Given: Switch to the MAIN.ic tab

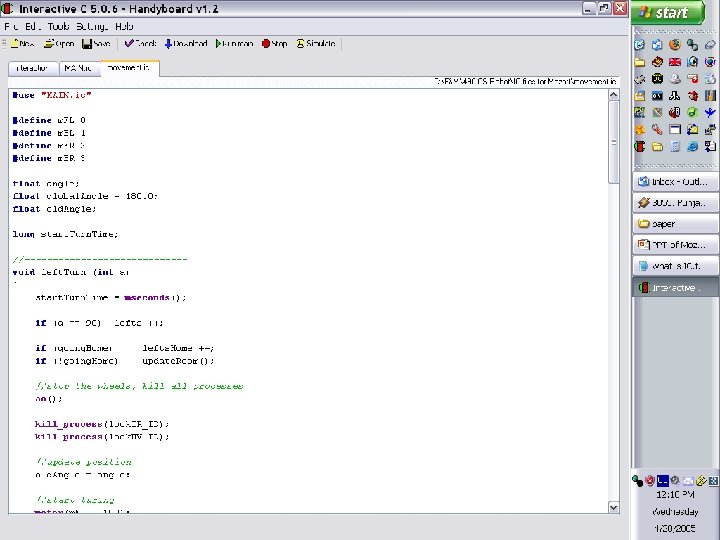Looking at the screenshot, I should click(x=79, y=68).
